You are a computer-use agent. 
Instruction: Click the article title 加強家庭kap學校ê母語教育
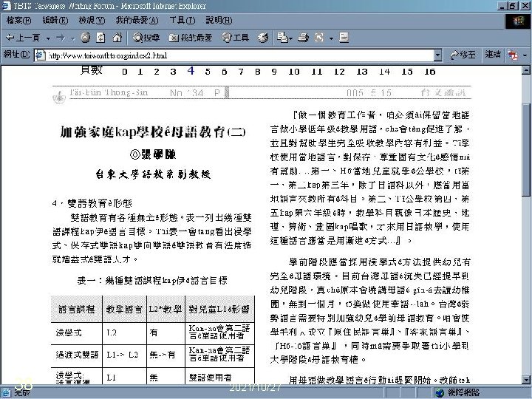pos(153,132)
